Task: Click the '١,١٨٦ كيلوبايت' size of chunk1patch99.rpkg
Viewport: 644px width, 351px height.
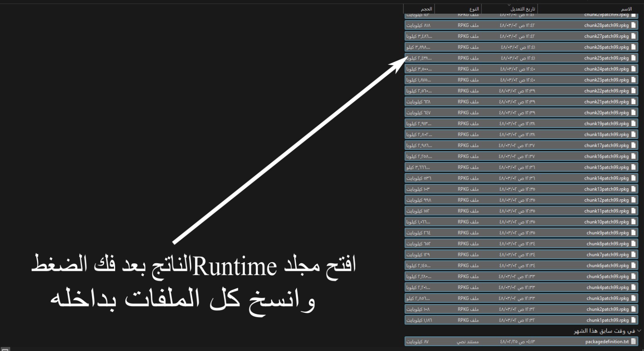Action: (419, 320)
